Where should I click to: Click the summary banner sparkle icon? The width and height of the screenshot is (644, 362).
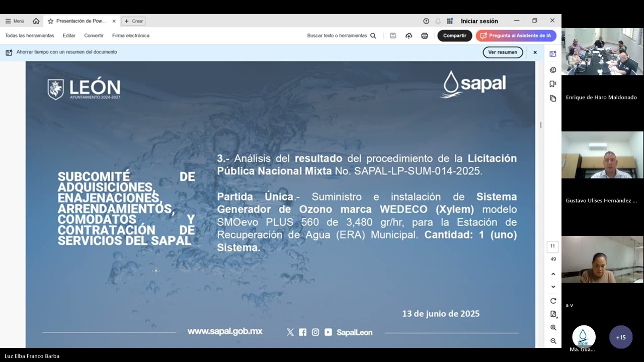coord(9,52)
